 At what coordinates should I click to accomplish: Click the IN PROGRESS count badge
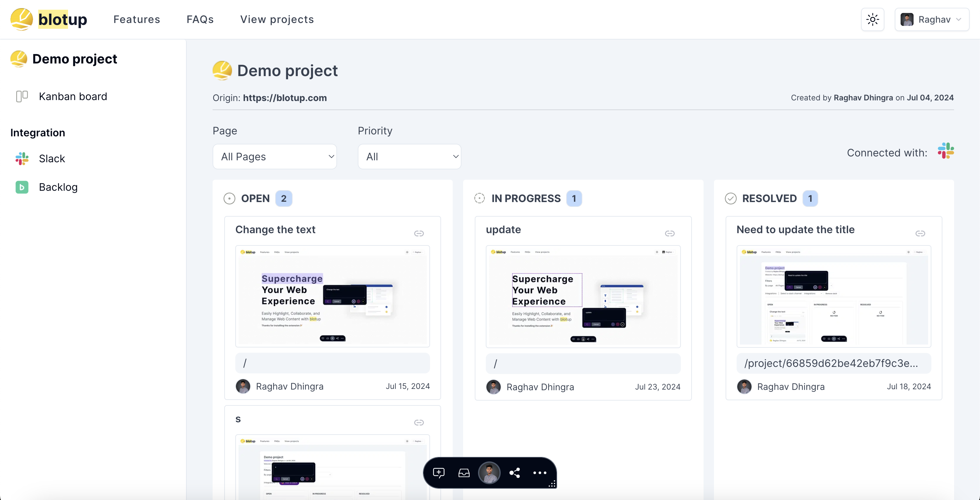coord(574,199)
